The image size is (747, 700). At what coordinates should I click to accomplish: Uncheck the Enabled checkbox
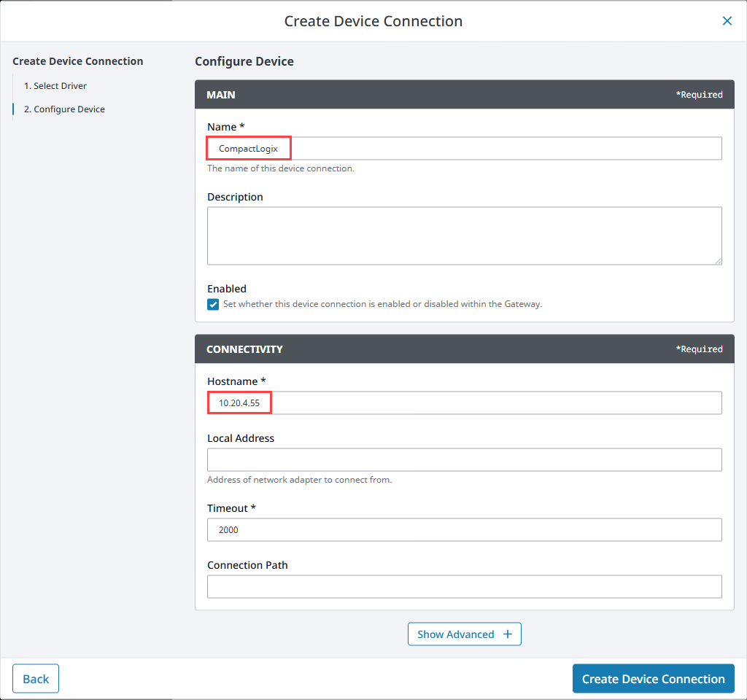[x=213, y=304]
